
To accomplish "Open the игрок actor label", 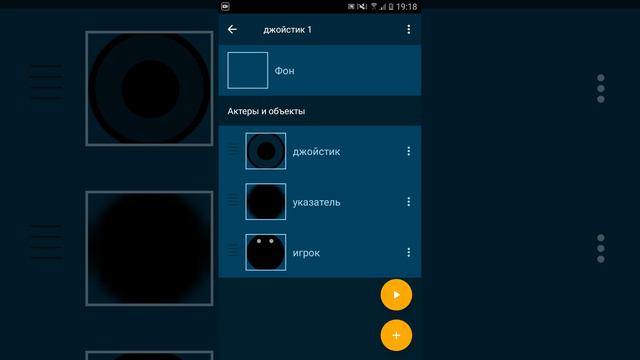I will (x=306, y=253).
